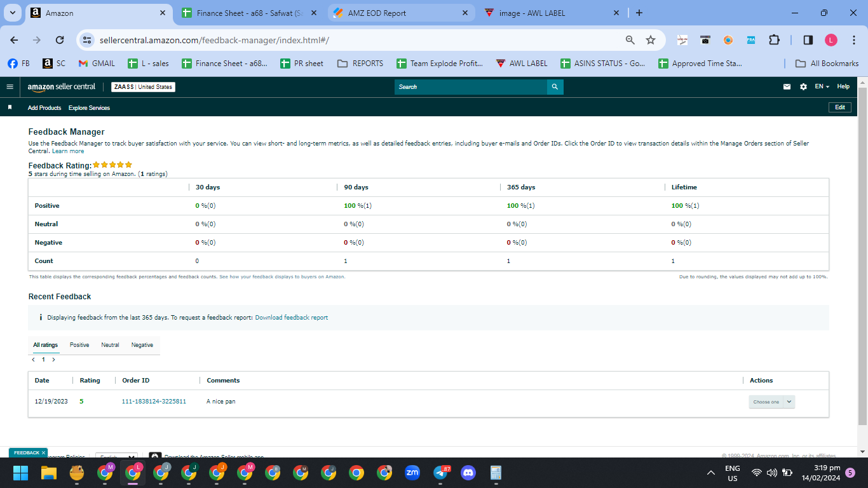
Task: Click the Edit button in navigation bar
Action: (x=840, y=107)
